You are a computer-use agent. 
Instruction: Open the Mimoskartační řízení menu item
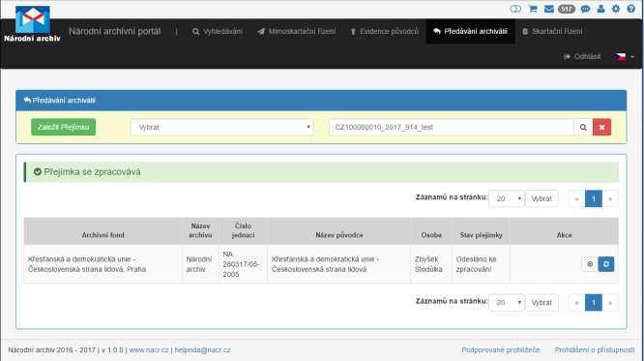(297, 31)
